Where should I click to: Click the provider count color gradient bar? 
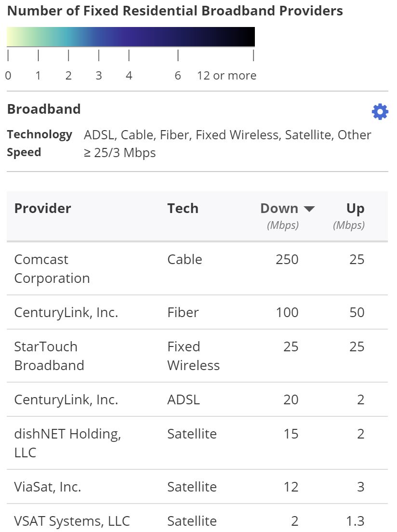click(x=131, y=37)
